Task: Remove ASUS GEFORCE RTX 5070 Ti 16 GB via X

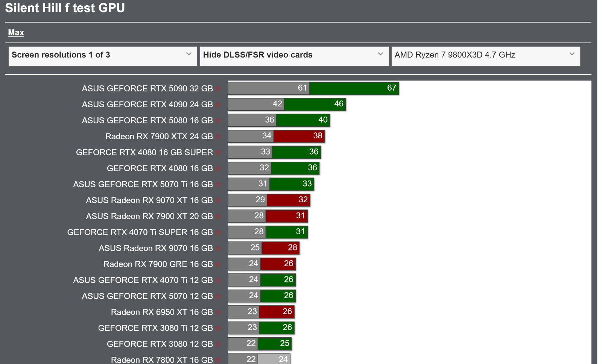Action: [218, 185]
